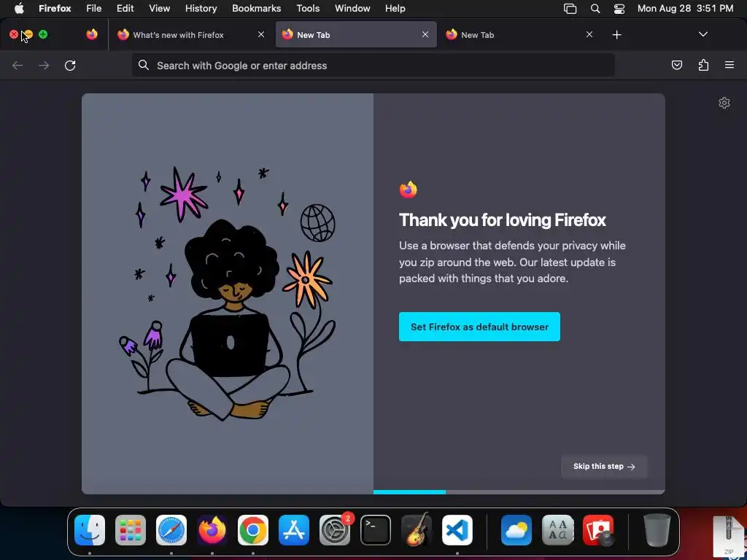Open the Help menu
Viewport: 747px width, 560px height.
[395, 8]
